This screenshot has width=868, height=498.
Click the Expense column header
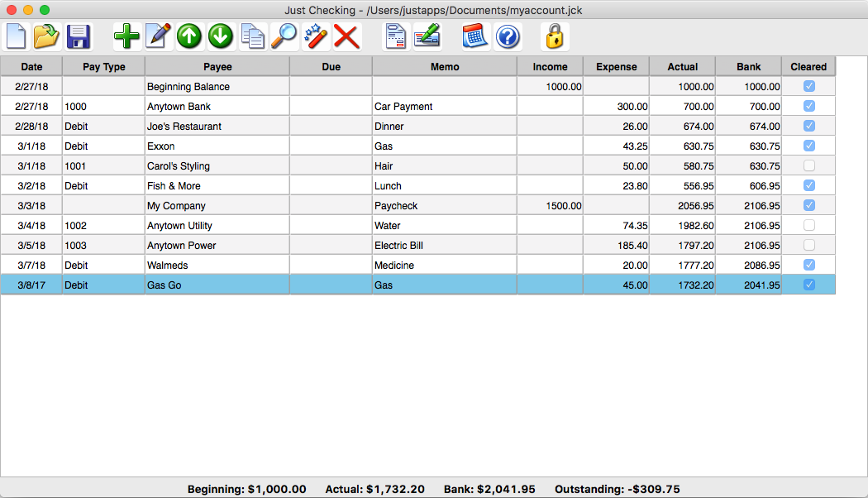tap(616, 66)
